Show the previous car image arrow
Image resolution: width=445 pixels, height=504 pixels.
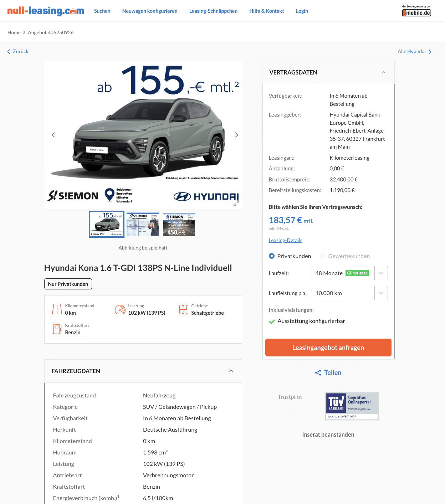[x=53, y=135]
